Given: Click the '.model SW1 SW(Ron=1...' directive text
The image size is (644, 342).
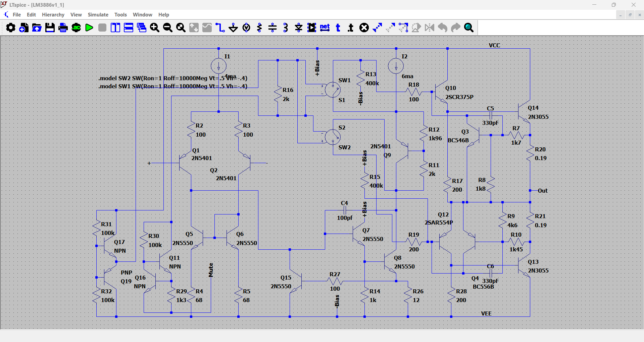Looking at the screenshot, I should pyautogui.click(x=173, y=86).
